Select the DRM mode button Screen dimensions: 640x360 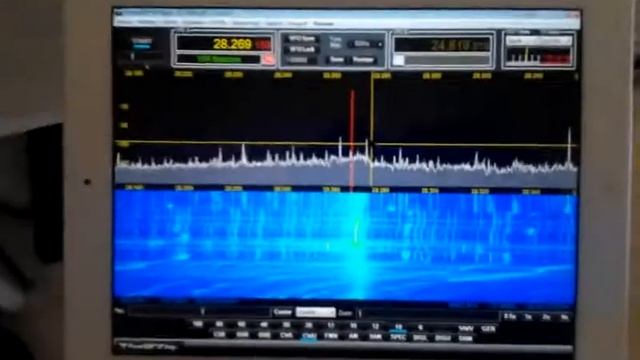465,338
